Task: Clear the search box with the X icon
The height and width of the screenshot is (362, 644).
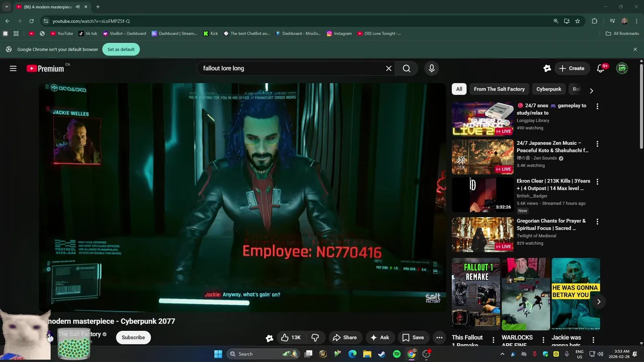Action: [x=388, y=68]
